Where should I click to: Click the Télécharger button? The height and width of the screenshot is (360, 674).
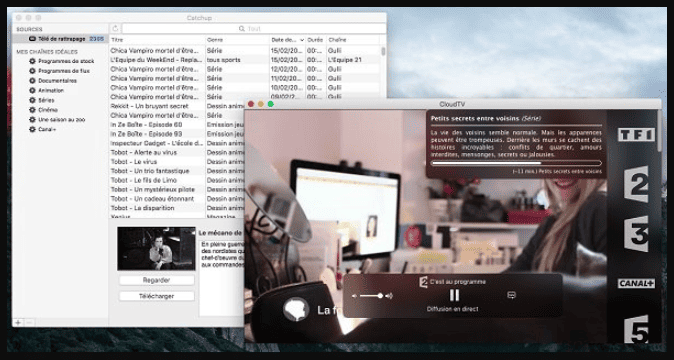click(x=156, y=296)
